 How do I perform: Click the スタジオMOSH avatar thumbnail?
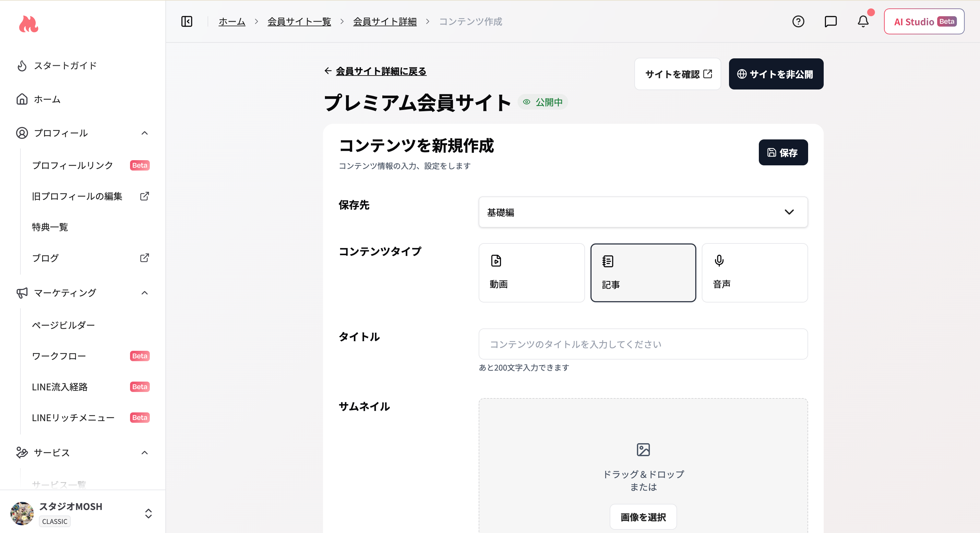tap(22, 514)
